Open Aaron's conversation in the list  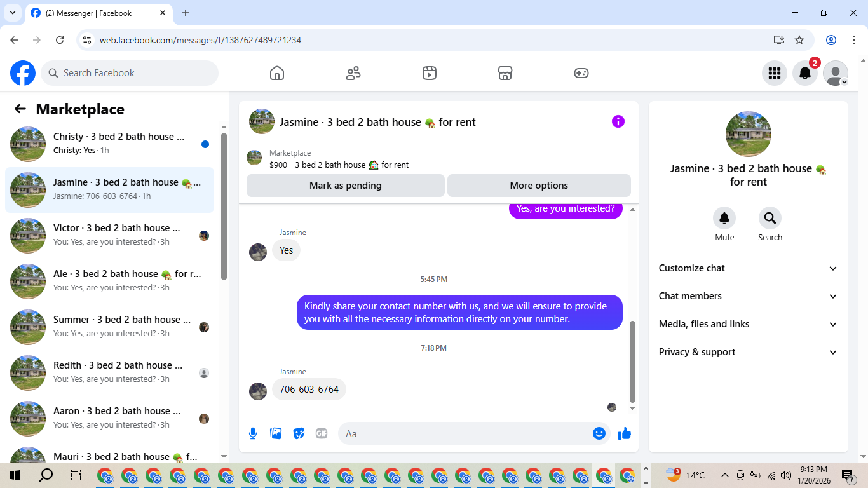tap(110, 419)
